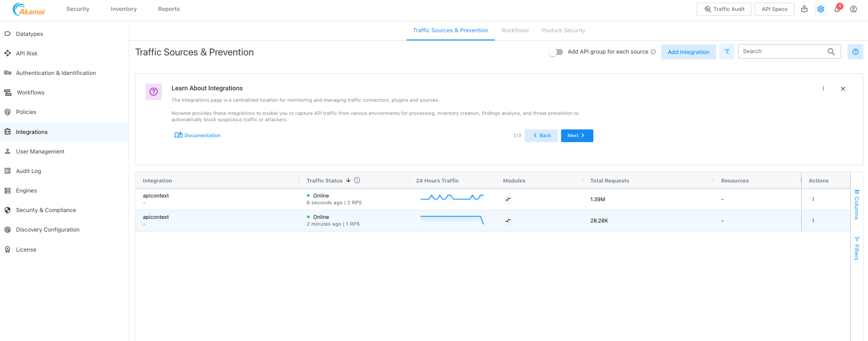This screenshot has height=341, width=868.
Task: Open actions menu for the 1.39M row
Action: (x=813, y=199)
